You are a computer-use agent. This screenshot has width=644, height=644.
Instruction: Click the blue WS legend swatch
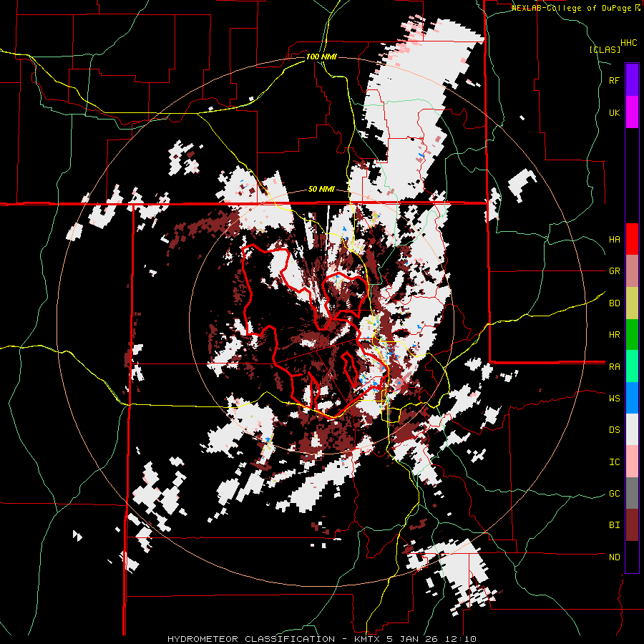click(632, 398)
